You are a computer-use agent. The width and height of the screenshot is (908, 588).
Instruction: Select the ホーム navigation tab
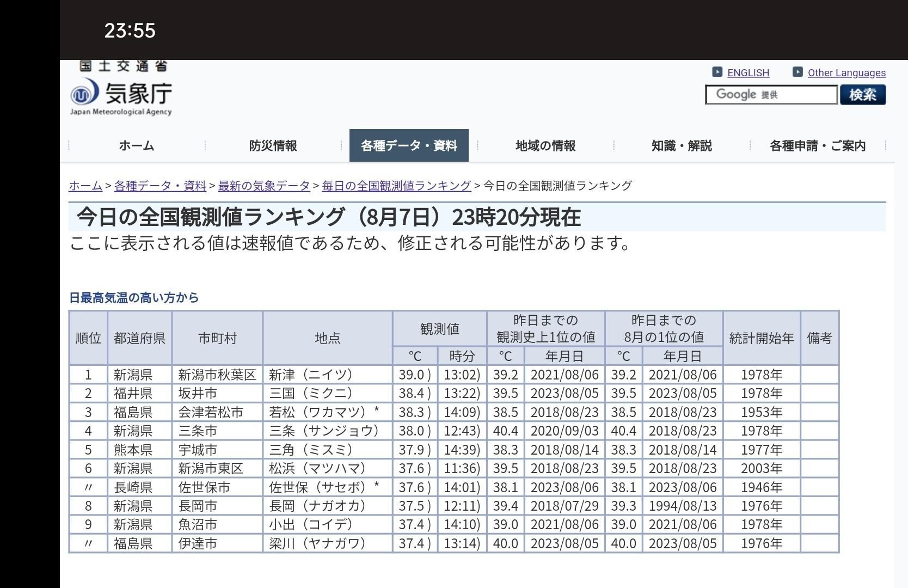[137, 145]
